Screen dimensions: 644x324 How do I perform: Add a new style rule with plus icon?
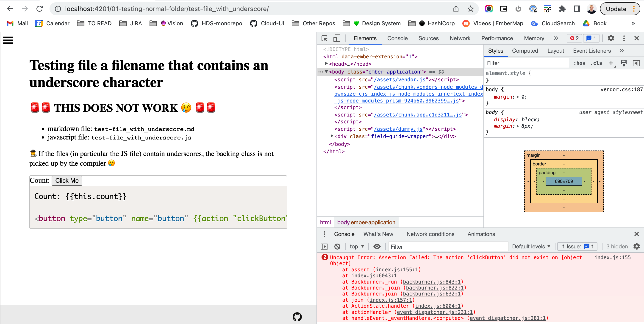pos(611,63)
